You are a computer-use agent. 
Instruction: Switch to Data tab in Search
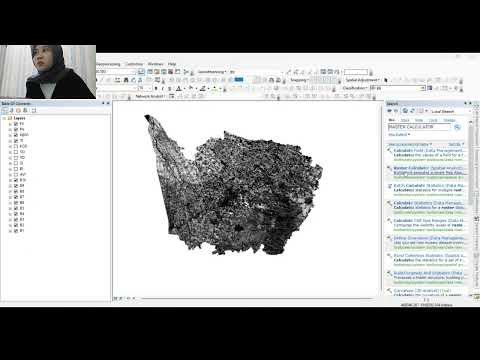point(419,120)
